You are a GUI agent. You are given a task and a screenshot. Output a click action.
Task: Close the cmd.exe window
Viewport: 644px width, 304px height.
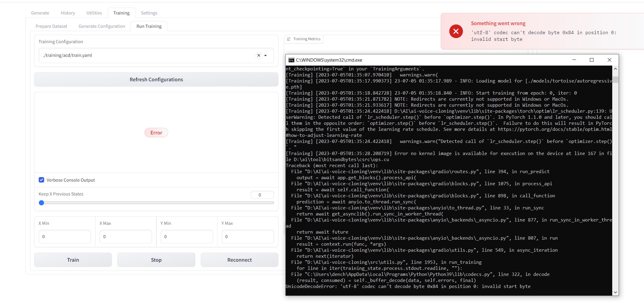pyautogui.click(x=610, y=60)
